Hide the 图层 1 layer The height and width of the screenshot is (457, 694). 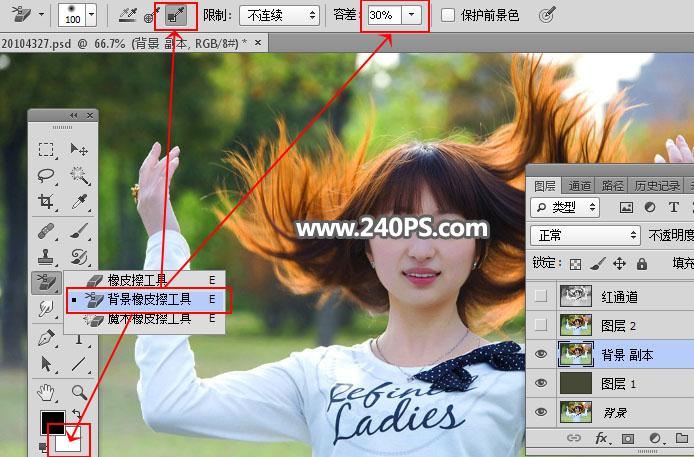pyautogui.click(x=540, y=383)
